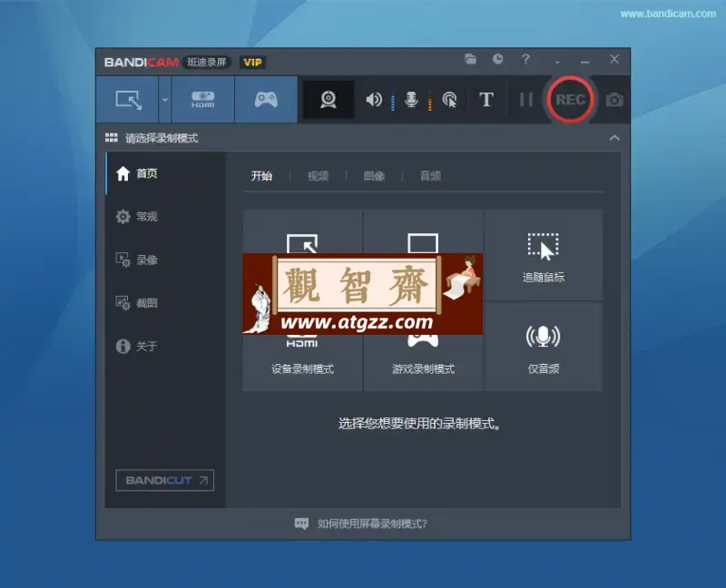Open help with the question mark icon
This screenshot has height=588, width=726.
point(525,59)
